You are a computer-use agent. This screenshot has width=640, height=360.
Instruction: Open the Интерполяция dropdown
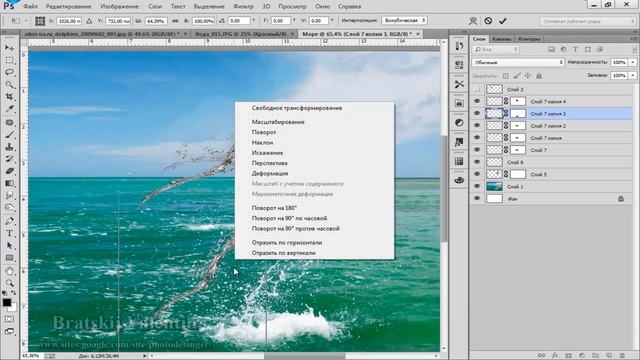[x=404, y=20]
